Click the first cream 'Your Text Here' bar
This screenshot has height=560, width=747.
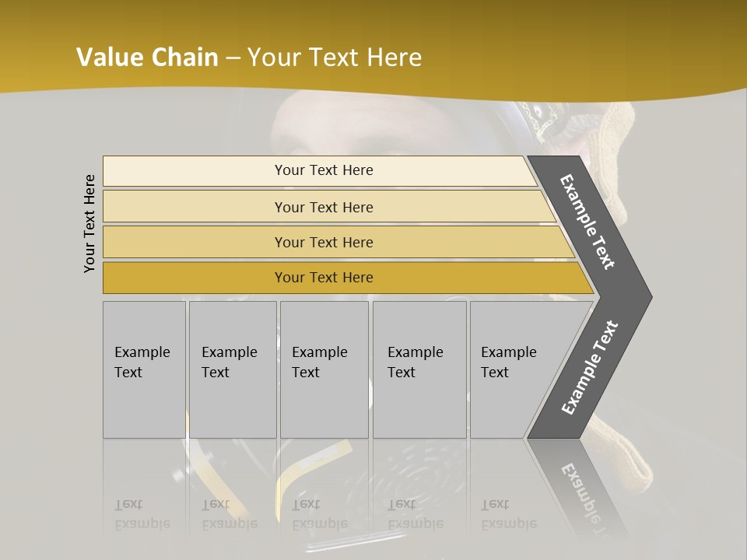coord(320,171)
